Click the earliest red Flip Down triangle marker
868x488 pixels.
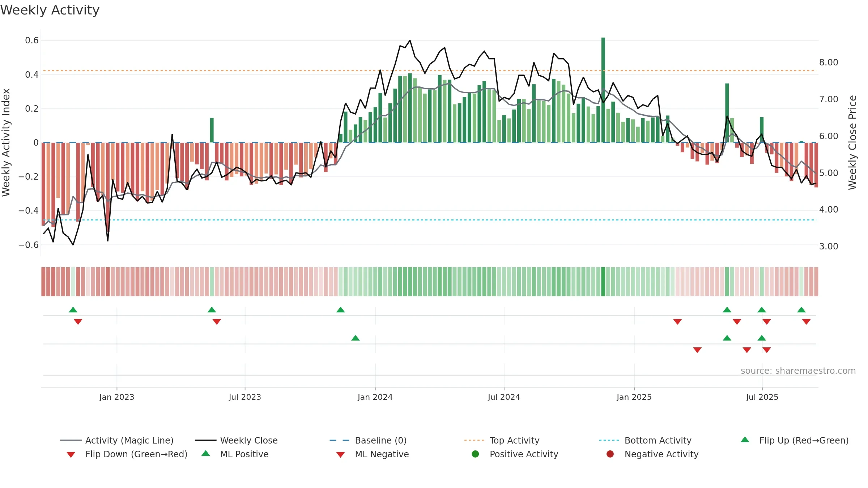pyautogui.click(x=78, y=322)
